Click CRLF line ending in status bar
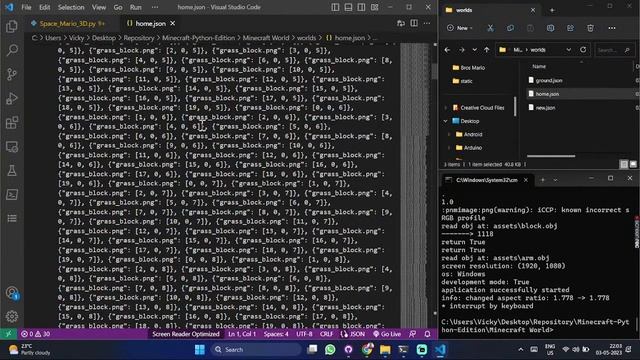Screen dimensions: 640x360 point(326,334)
